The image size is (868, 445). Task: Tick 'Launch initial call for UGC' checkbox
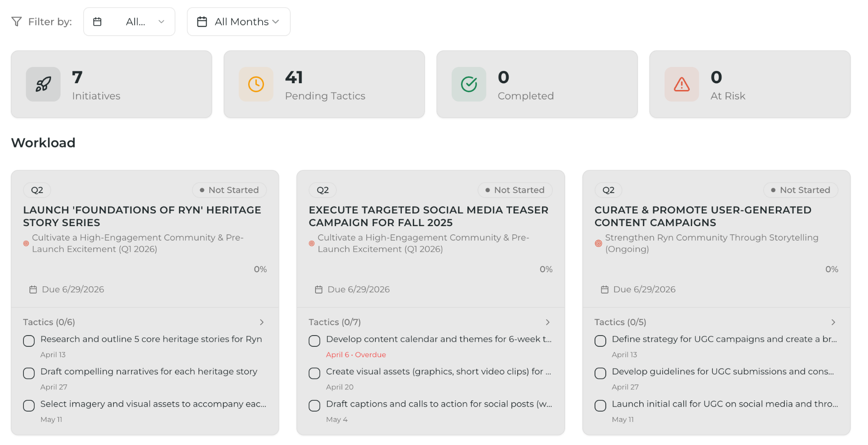point(600,406)
